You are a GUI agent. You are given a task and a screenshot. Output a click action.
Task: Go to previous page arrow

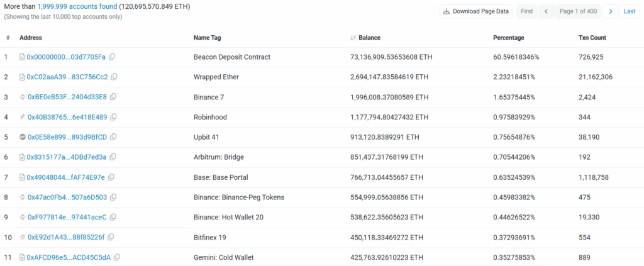click(546, 11)
